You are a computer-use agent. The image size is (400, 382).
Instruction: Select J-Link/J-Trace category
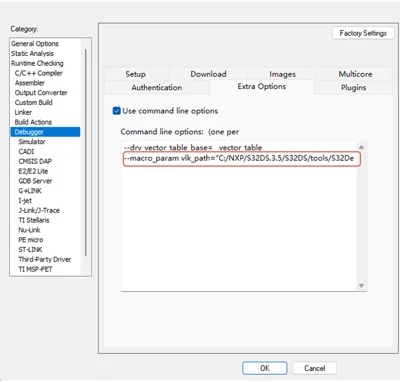(39, 210)
